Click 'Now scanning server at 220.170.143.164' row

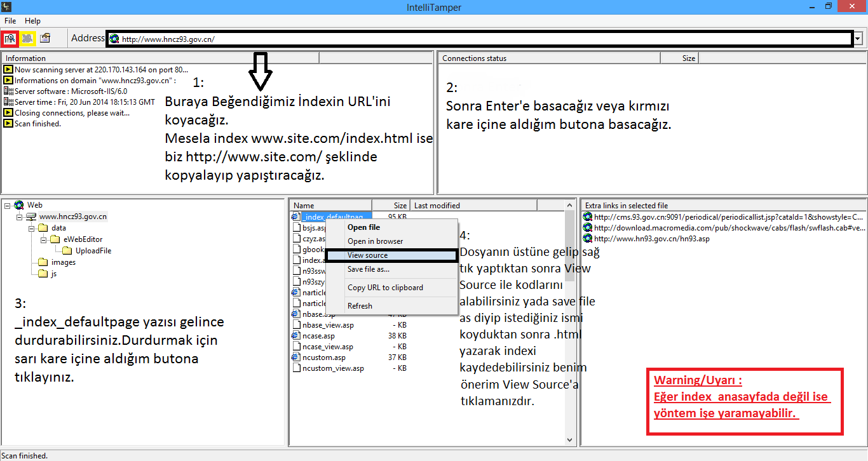point(102,70)
